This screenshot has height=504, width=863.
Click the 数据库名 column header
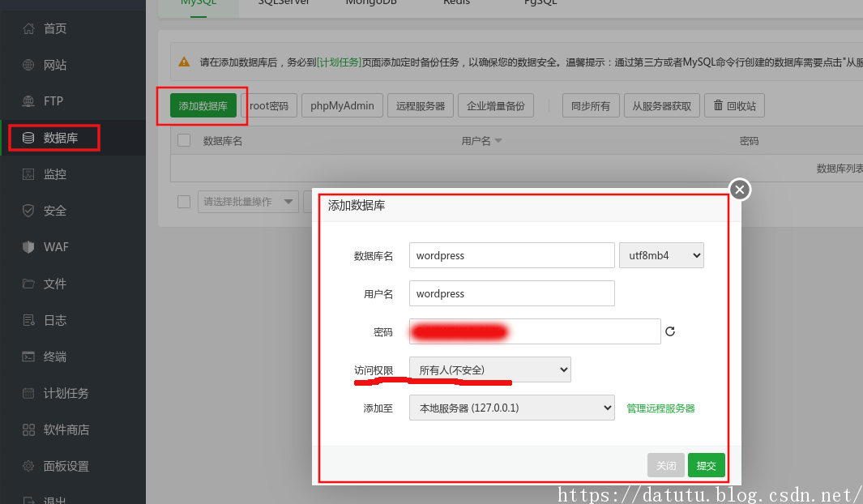coord(222,141)
